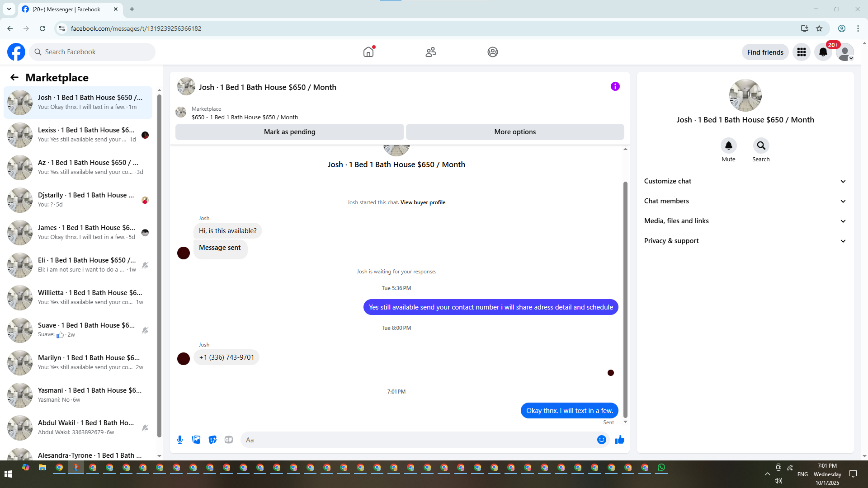Image resolution: width=868 pixels, height=488 pixels.
Task: Open the Suave conversation
Action: click(78, 330)
